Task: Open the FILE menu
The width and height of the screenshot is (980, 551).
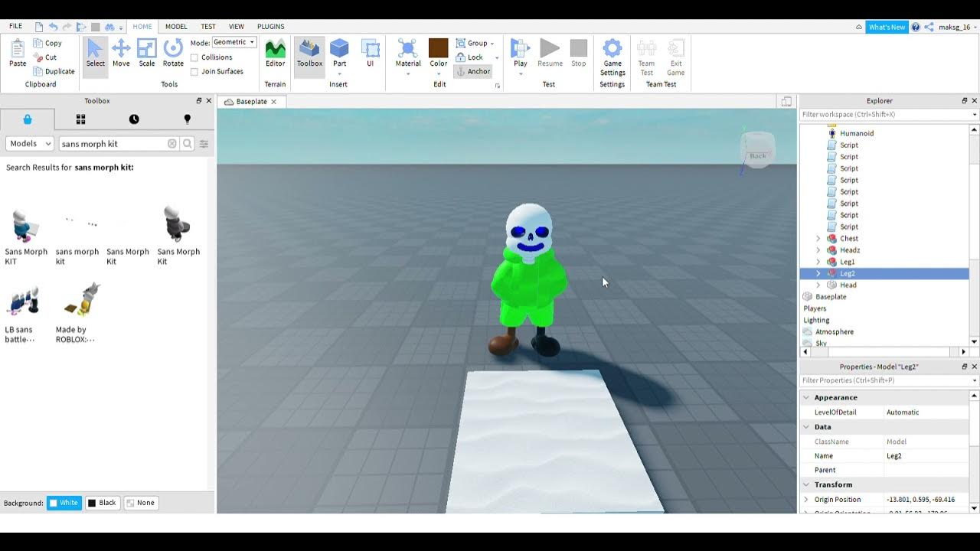Action: click(15, 27)
